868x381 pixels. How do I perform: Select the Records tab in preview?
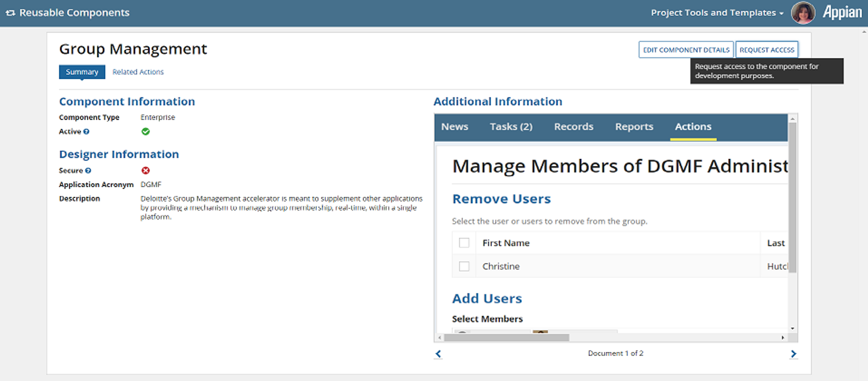pyautogui.click(x=573, y=127)
